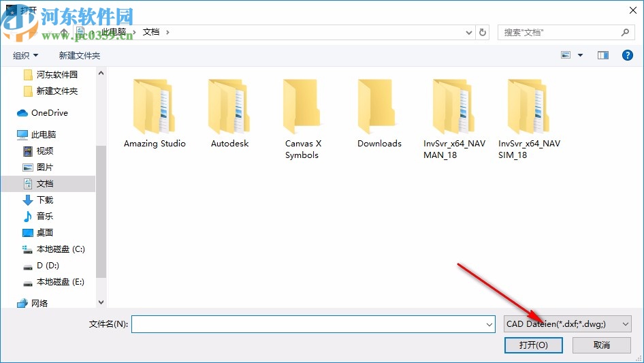Click the sidebar scrollbar thumb
Viewport: 644px width, 363px height.
point(101,211)
